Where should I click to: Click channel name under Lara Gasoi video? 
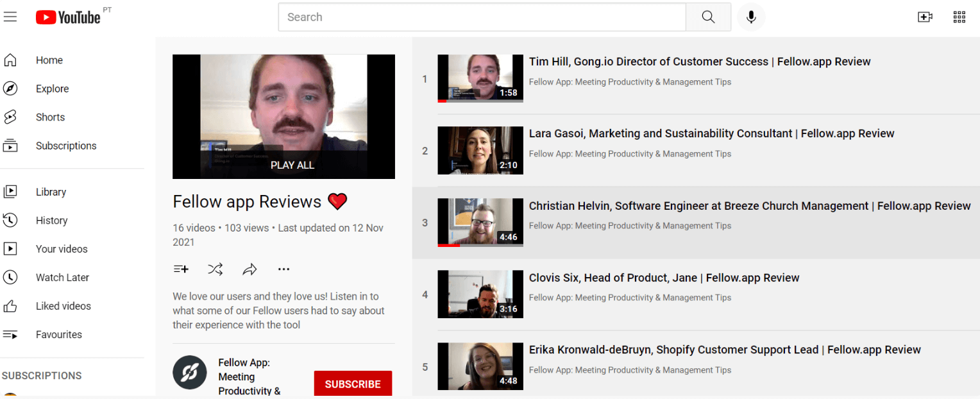[x=630, y=154]
